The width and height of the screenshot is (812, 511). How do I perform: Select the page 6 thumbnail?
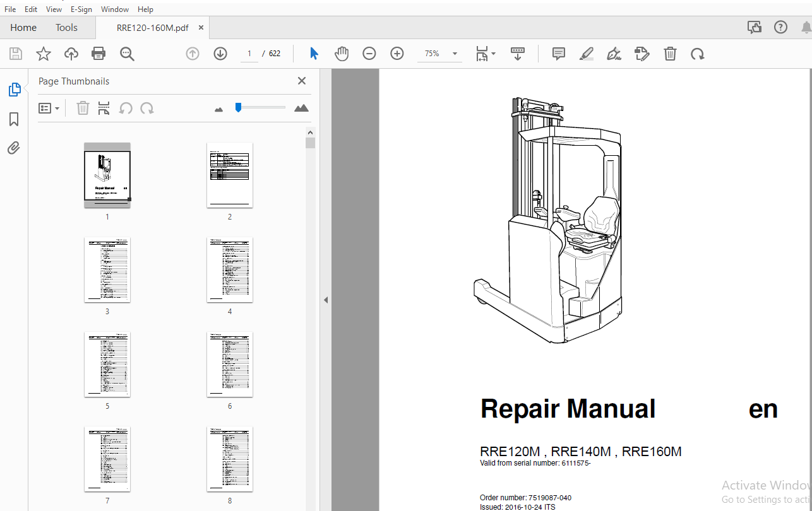(230, 364)
